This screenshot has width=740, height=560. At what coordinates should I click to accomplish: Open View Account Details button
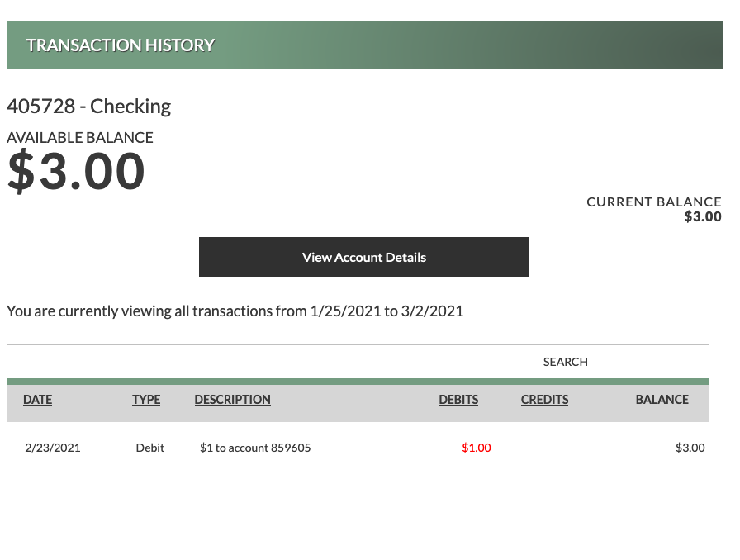[364, 257]
